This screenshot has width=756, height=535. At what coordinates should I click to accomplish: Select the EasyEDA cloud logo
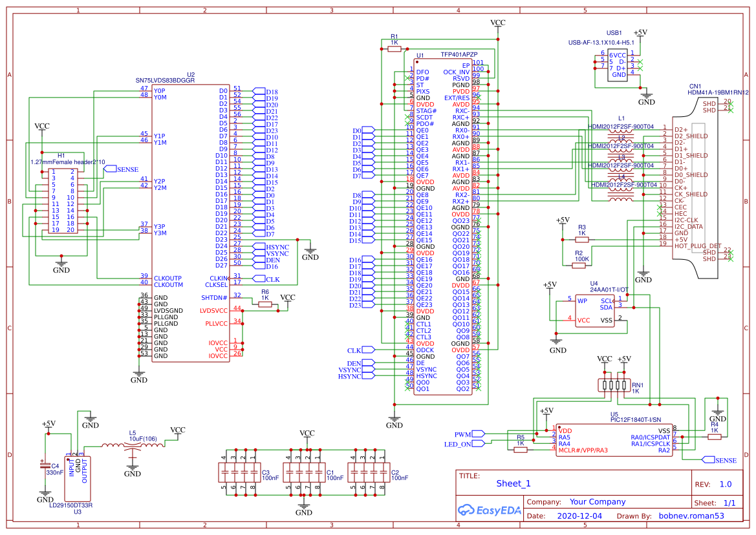[x=488, y=510]
